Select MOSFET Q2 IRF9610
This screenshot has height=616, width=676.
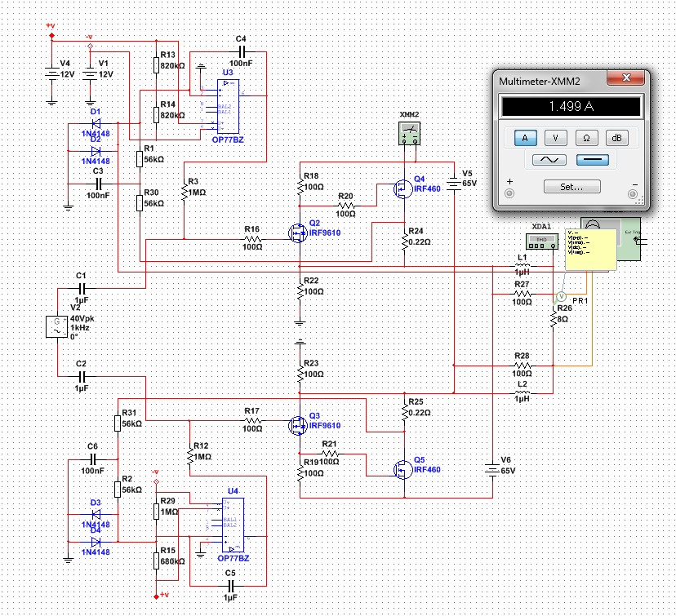pos(298,233)
